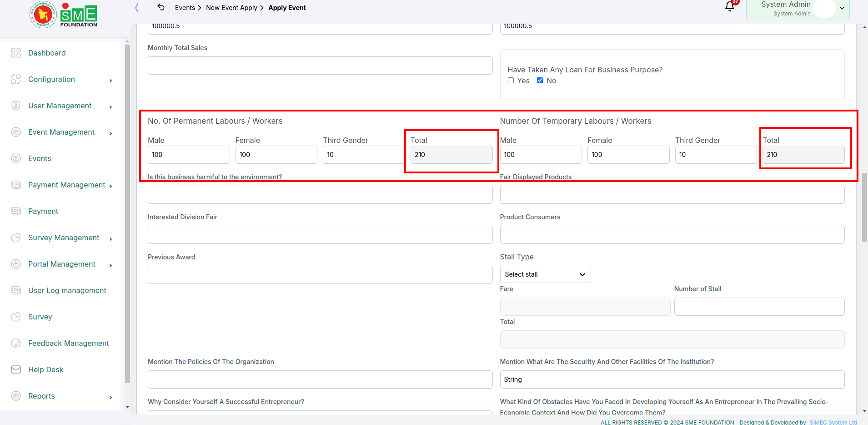This screenshot has height=425, width=868.
Task: Click temporary workers Male field
Action: click(541, 155)
